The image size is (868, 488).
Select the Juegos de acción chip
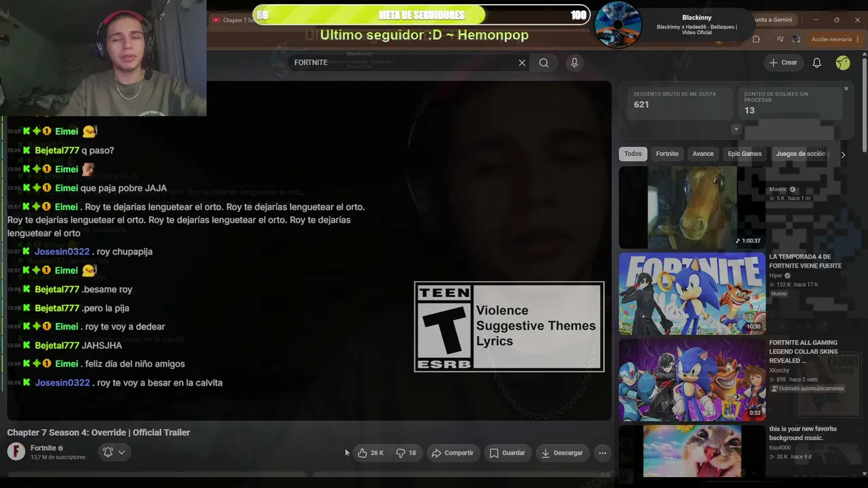point(801,154)
